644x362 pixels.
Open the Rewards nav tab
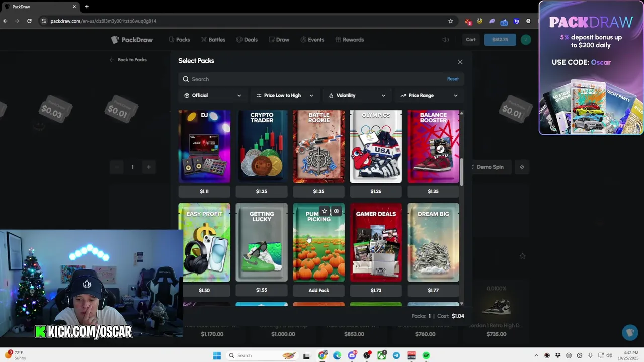(x=349, y=40)
